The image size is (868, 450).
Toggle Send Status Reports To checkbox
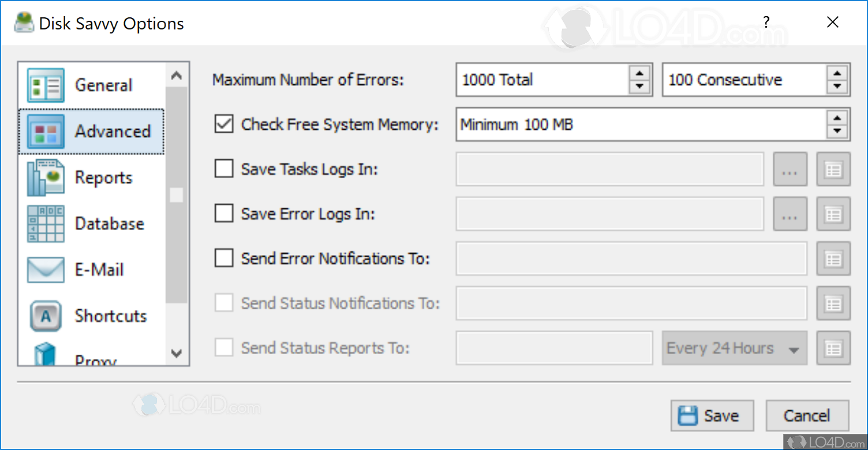[x=224, y=348]
